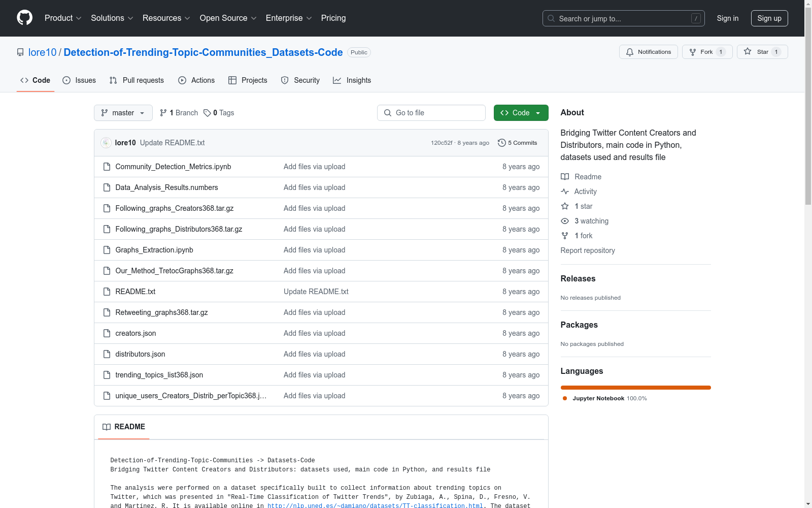
Task: Click the Go to file input
Action: tap(431, 113)
